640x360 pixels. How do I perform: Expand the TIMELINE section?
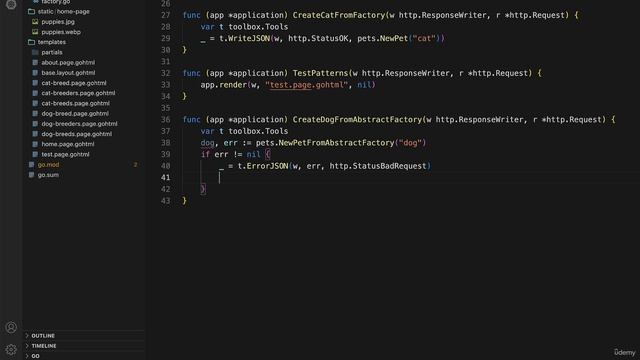pos(44,346)
